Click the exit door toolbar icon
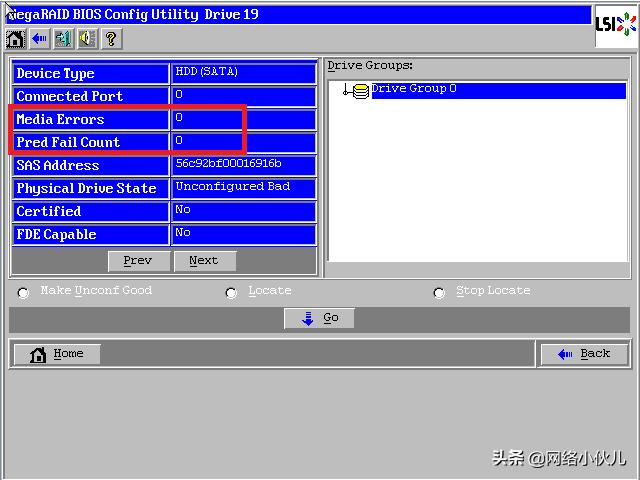The image size is (640, 480). 64,39
